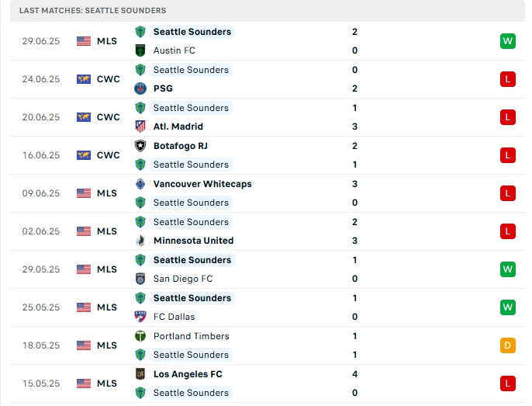This screenshot has width=532, height=406.
Task: Click the Austin FC team crest
Action: click(140, 50)
